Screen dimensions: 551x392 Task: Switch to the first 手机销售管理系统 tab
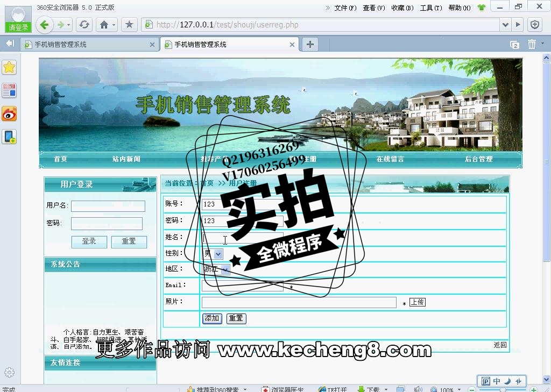[x=90, y=45]
